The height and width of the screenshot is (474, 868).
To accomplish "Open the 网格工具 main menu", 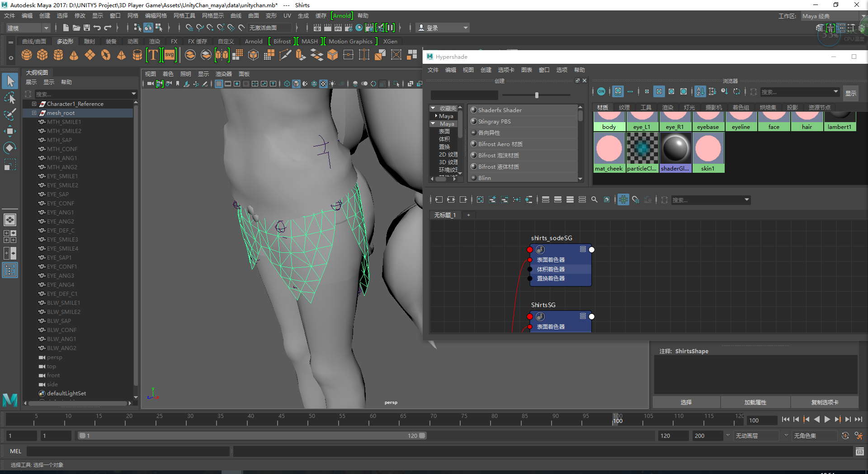I will pos(184,16).
